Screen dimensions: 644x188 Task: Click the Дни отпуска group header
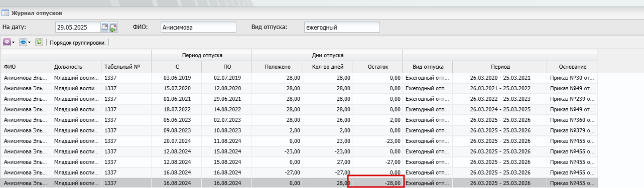pos(327,55)
